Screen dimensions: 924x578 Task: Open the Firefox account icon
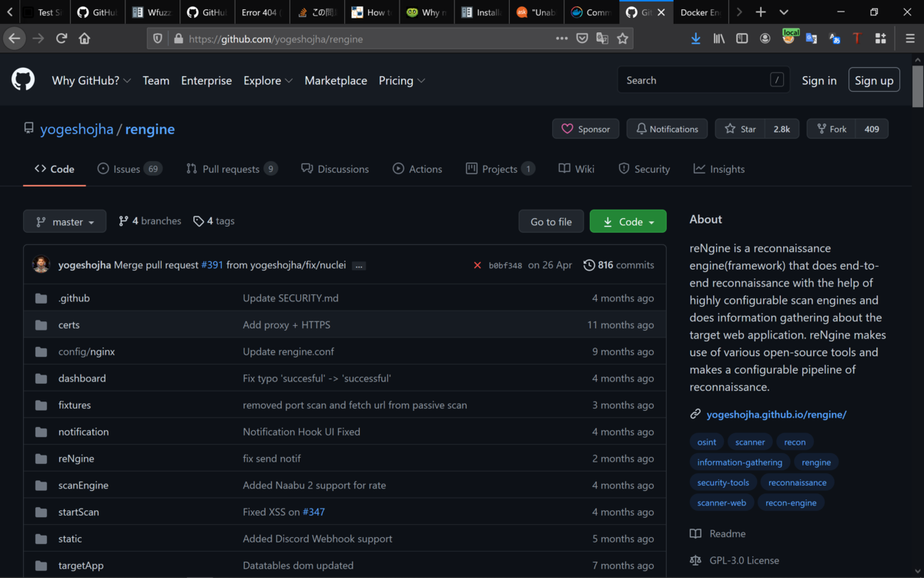point(765,39)
